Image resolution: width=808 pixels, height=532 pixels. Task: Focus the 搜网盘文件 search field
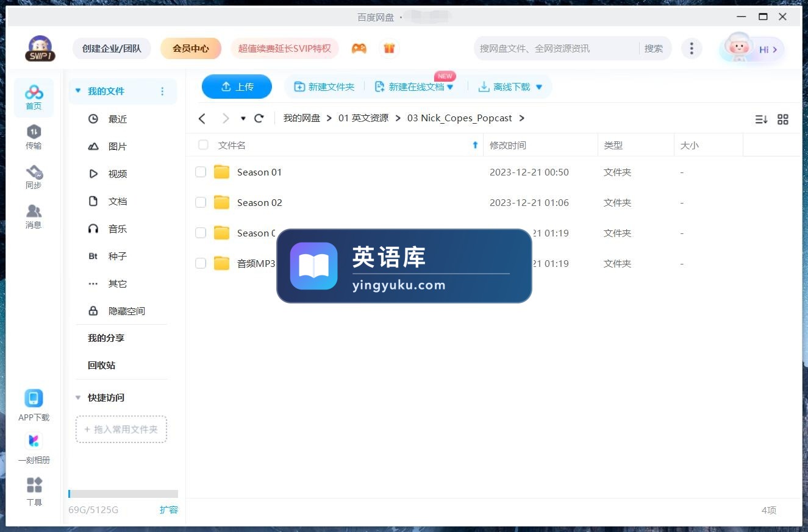pos(556,48)
